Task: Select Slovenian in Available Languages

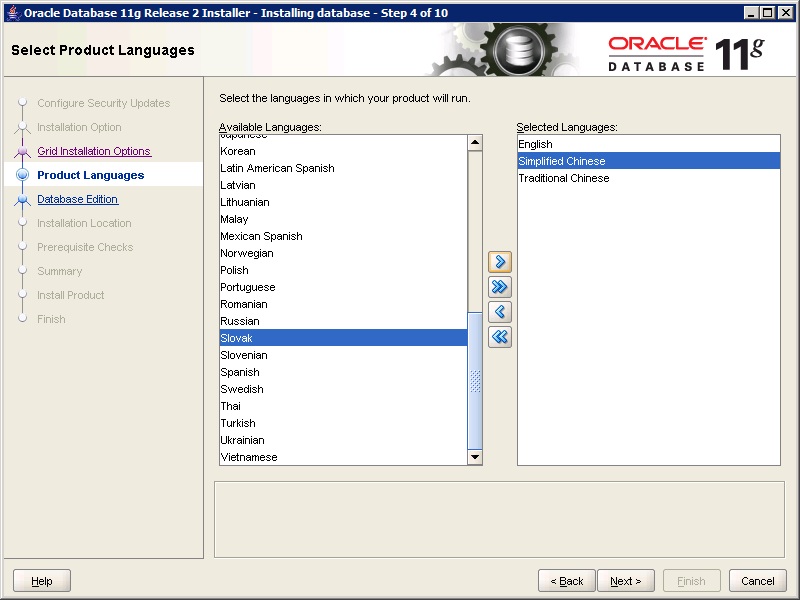Action: [x=343, y=355]
